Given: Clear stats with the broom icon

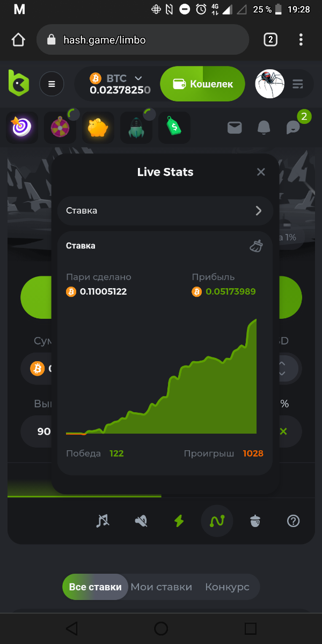Looking at the screenshot, I should click(257, 246).
